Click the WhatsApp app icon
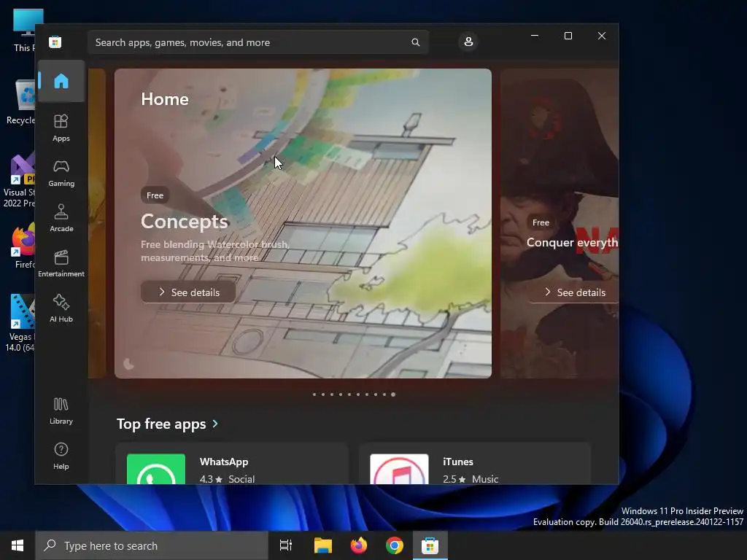The height and width of the screenshot is (560, 747). click(156, 469)
